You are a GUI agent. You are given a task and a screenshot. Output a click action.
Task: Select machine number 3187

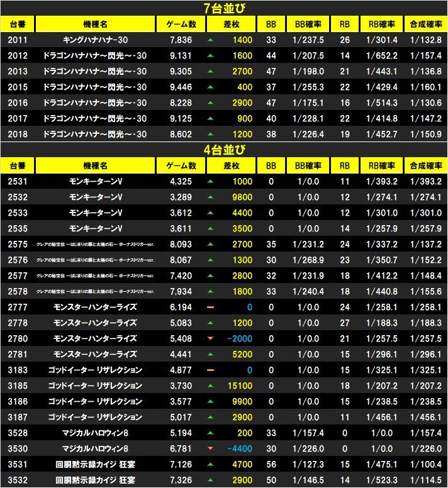18,417
